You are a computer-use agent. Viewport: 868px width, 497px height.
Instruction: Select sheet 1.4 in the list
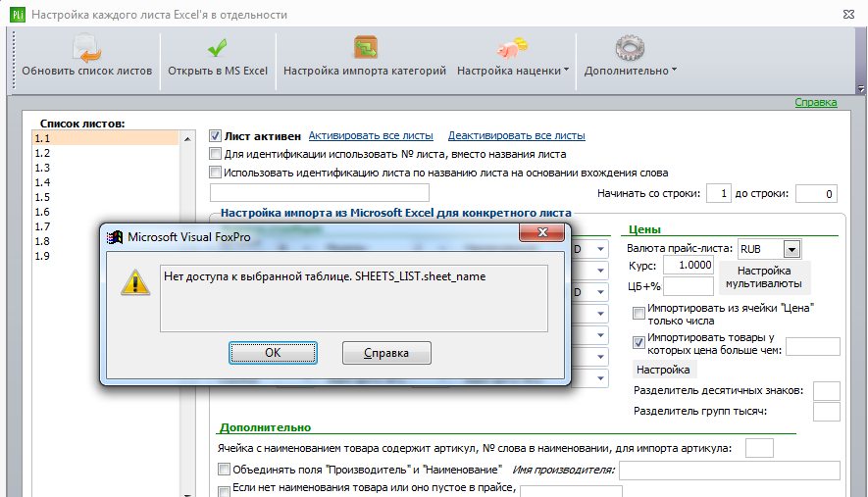pyautogui.click(x=105, y=182)
